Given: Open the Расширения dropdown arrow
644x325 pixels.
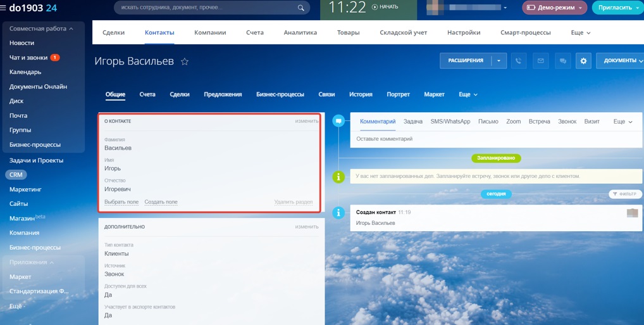Looking at the screenshot, I should (498, 61).
